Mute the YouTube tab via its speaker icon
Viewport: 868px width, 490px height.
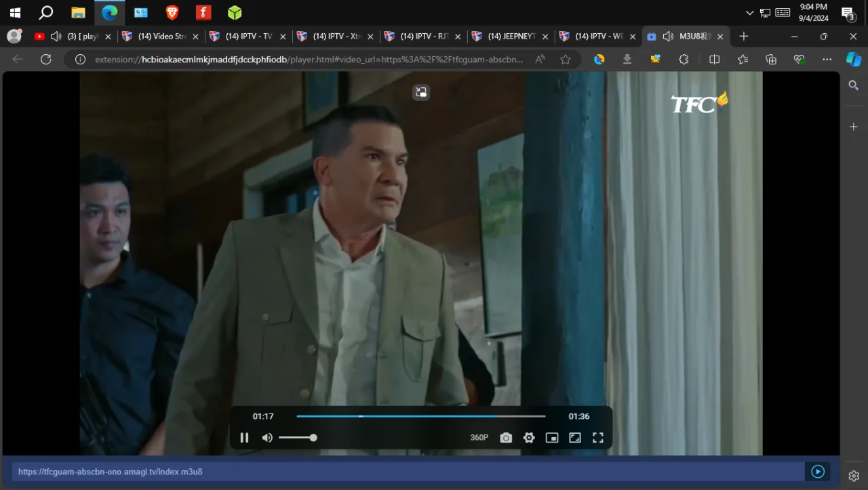(56, 37)
